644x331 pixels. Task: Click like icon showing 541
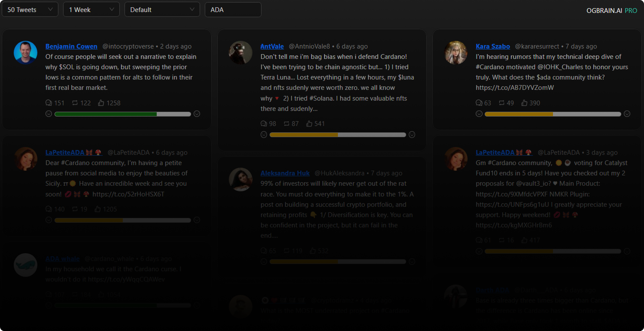(x=309, y=124)
